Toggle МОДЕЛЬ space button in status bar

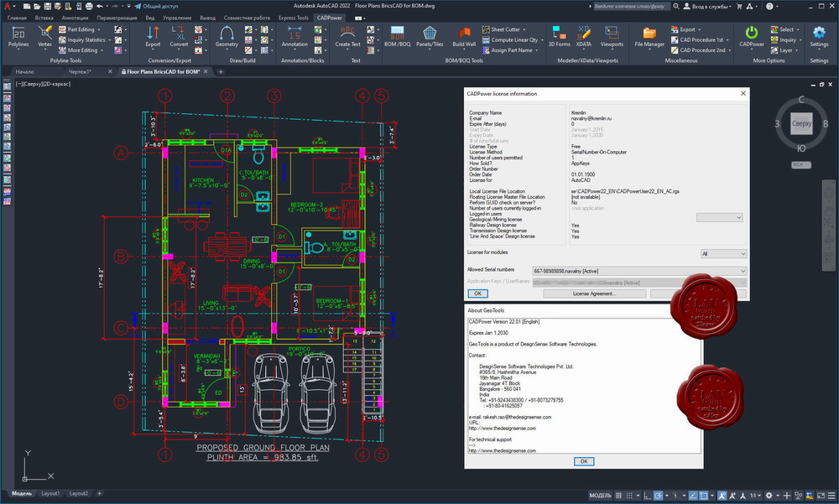click(x=600, y=496)
